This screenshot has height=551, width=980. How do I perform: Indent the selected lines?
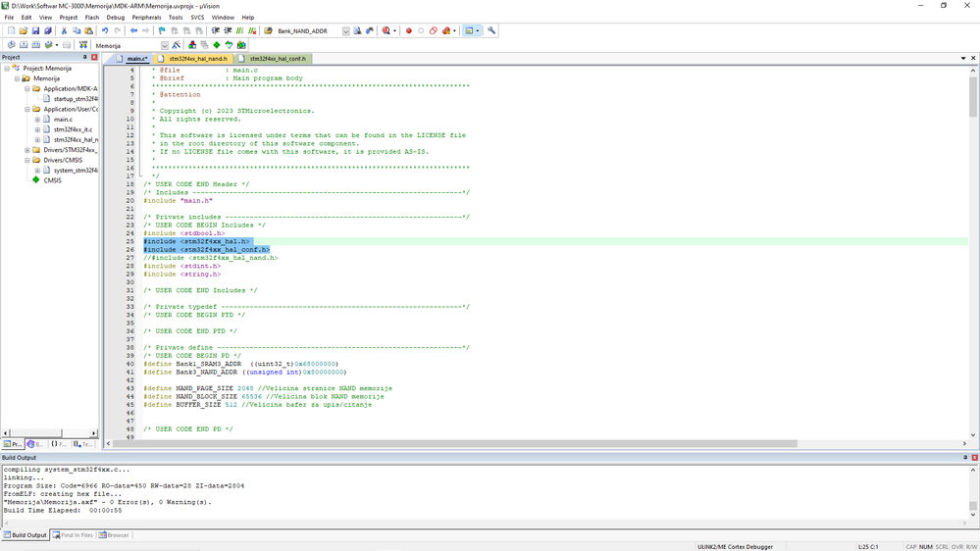[216, 30]
